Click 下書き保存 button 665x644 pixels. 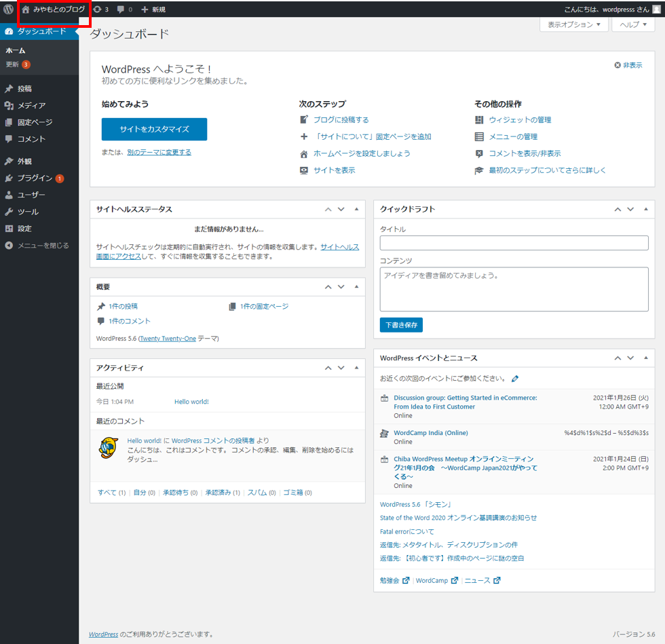[x=401, y=325]
